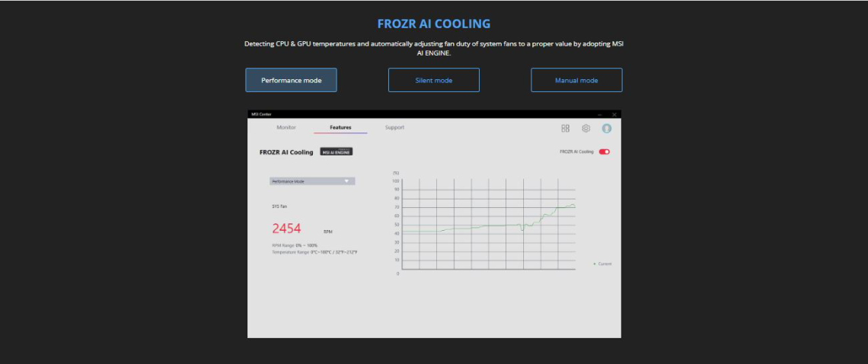Viewport: 868px width, 364px height.
Task: Click the FROZR AI COOLING page heading
Action: click(433, 24)
